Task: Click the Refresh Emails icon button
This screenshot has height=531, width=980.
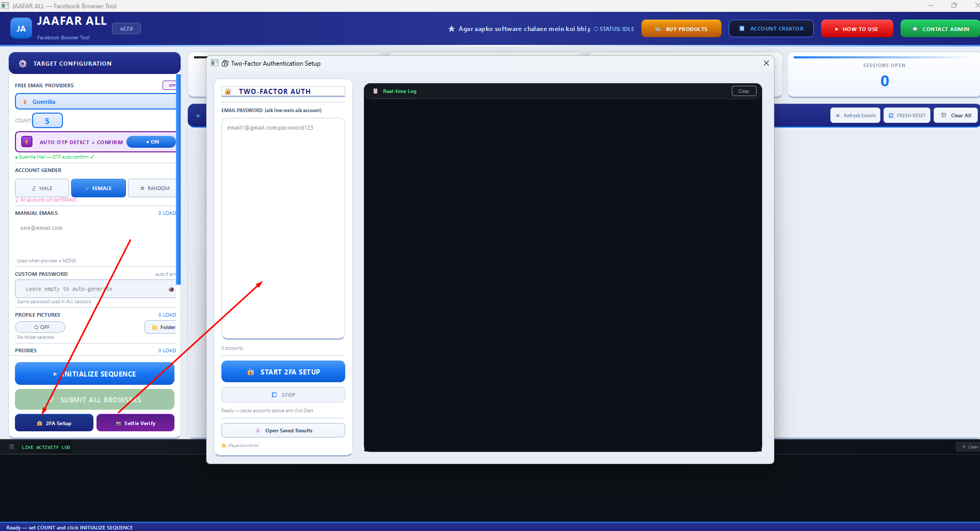Action: tap(855, 115)
